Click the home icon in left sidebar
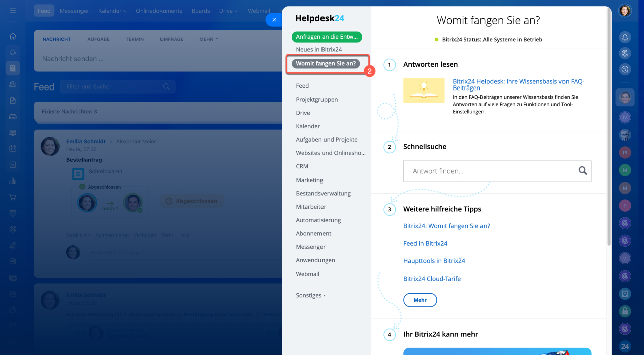 (x=13, y=36)
